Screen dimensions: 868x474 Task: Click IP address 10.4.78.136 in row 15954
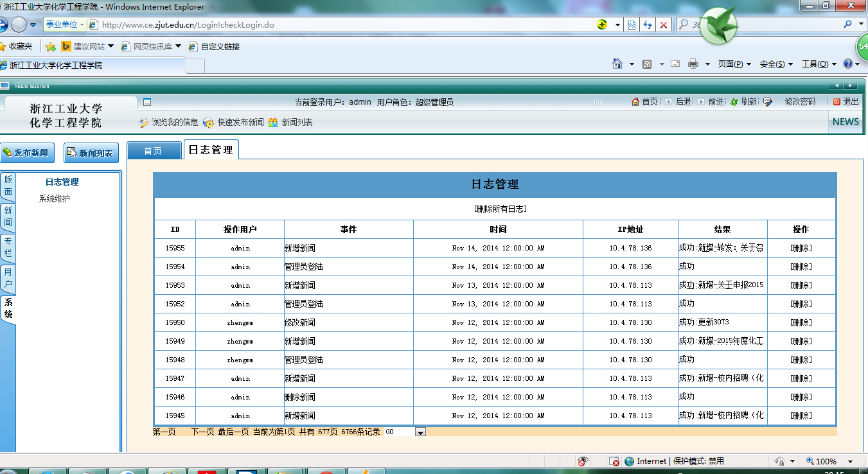(631, 267)
